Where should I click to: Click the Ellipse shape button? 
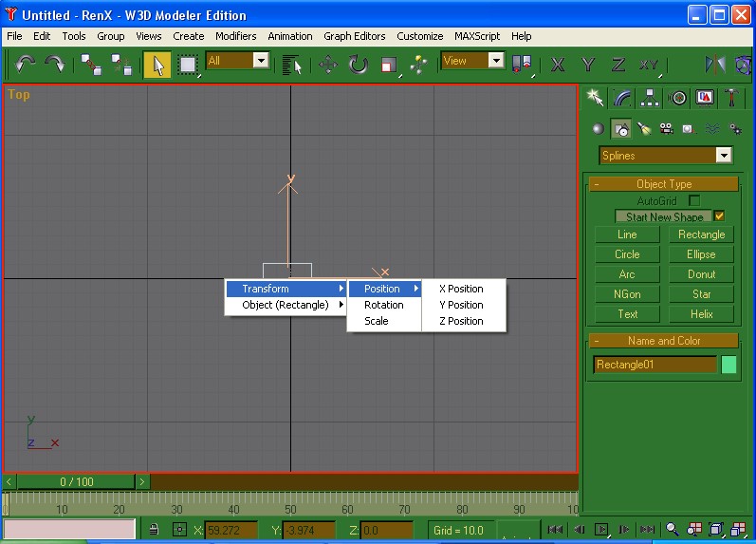click(701, 254)
